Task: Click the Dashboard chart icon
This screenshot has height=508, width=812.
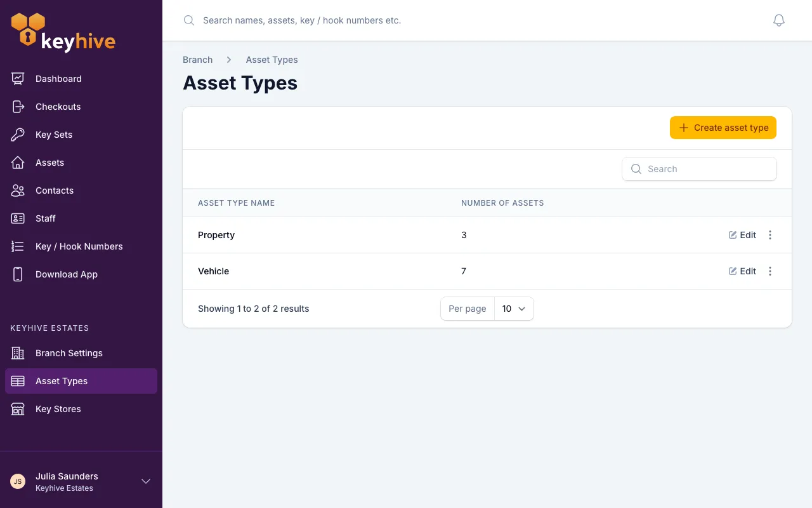Action: point(18,79)
